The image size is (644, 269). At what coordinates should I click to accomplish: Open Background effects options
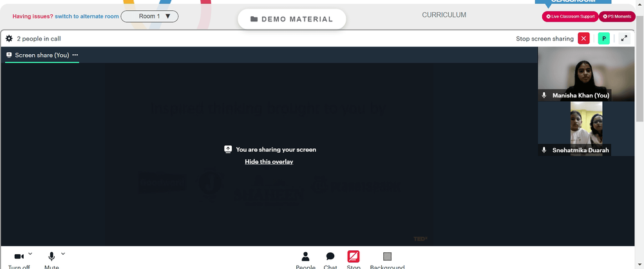click(387, 261)
